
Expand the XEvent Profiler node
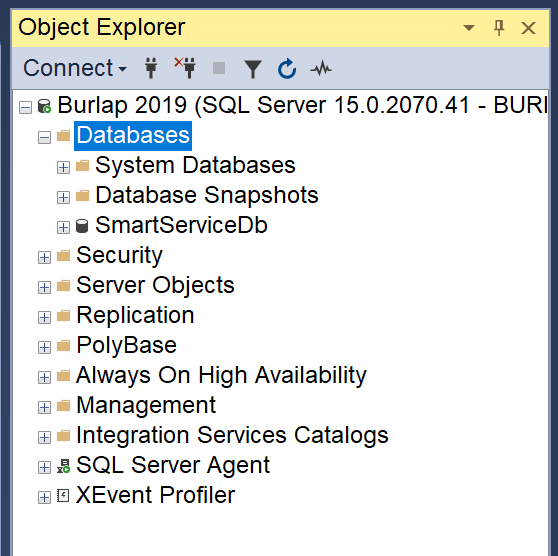click(44, 497)
